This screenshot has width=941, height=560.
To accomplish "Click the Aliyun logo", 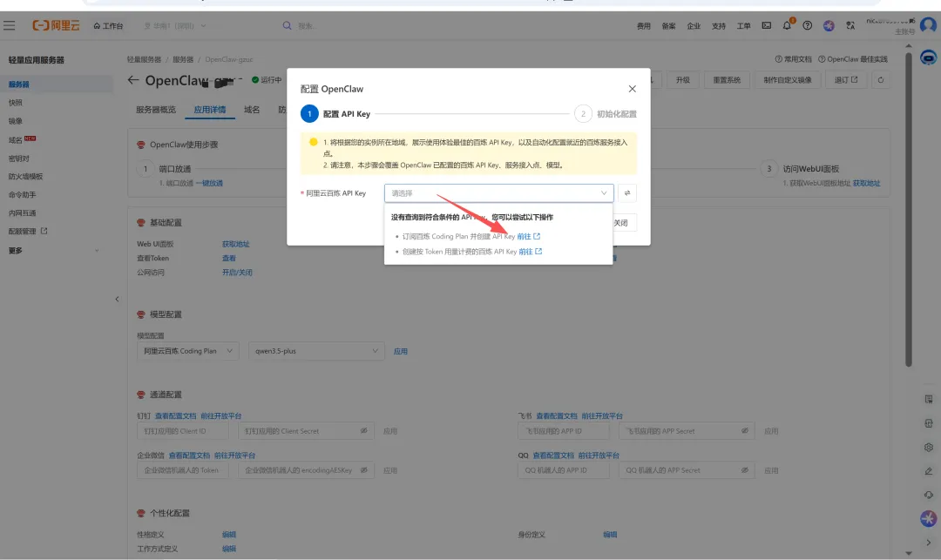I will click(x=56, y=25).
